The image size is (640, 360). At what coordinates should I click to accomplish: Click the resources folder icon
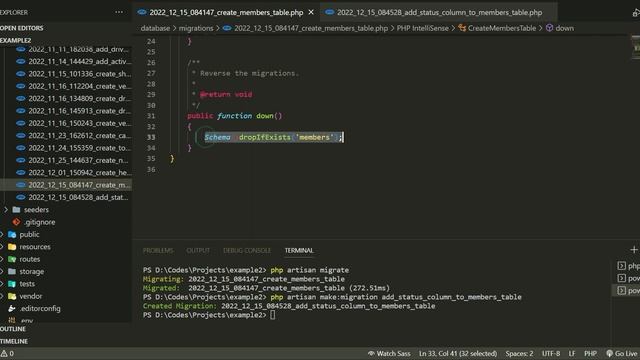point(12,247)
